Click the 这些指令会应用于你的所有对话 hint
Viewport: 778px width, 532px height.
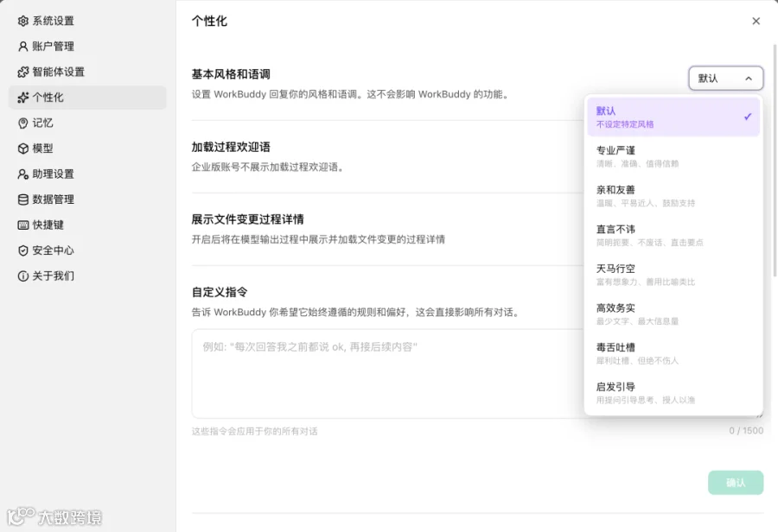coord(254,431)
